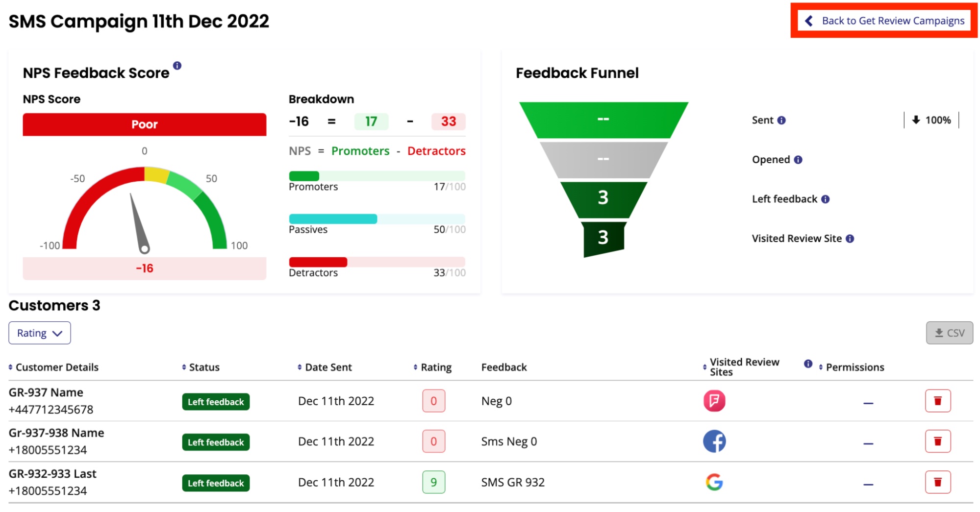The height and width of the screenshot is (512, 980).
Task: Click the info icon next to Sent
Action: tap(781, 121)
